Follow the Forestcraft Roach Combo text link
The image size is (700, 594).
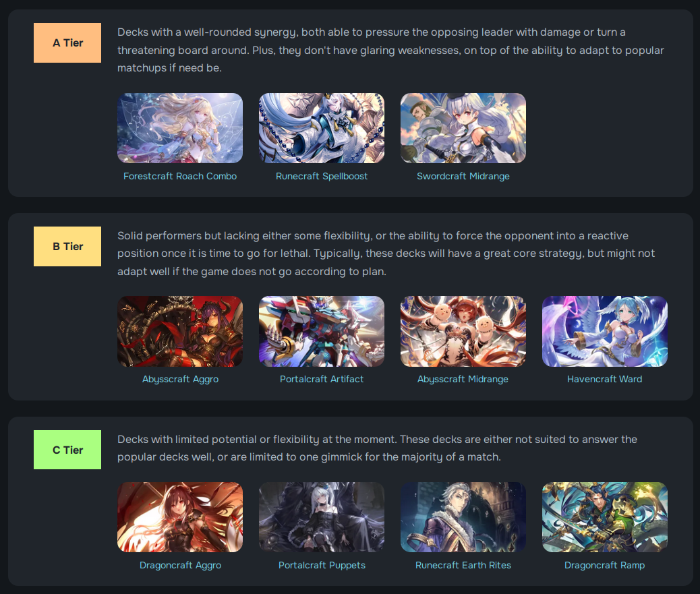click(180, 176)
